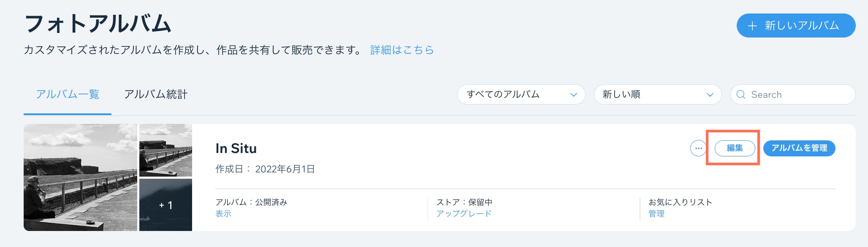Click 管理 under お気に入りリスト
Screen dimensions: 868x247
656,214
